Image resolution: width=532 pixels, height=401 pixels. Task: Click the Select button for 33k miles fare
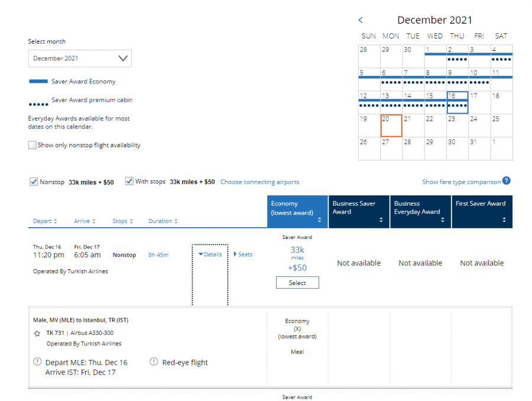click(297, 283)
